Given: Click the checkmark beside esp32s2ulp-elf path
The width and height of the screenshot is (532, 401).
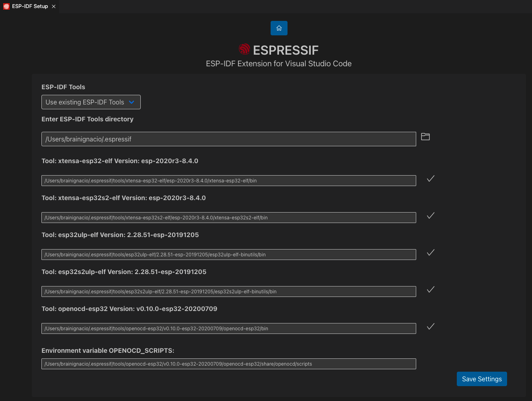Looking at the screenshot, I should point(430,289).
